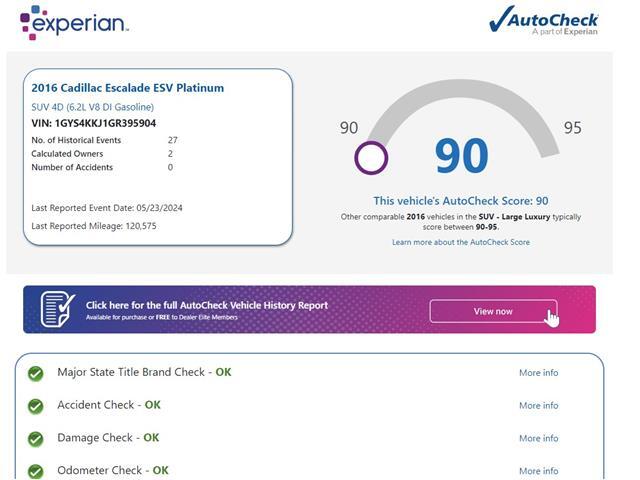640x480 pixels.
Task: Open More info for Damage Check
Action: (x=538, y=438)
